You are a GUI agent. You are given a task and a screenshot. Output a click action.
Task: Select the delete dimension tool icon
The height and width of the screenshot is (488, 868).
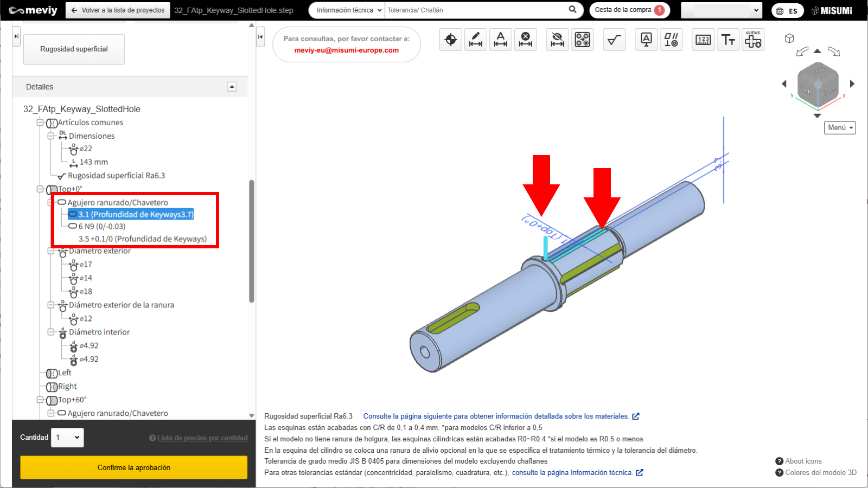point(525,40)
